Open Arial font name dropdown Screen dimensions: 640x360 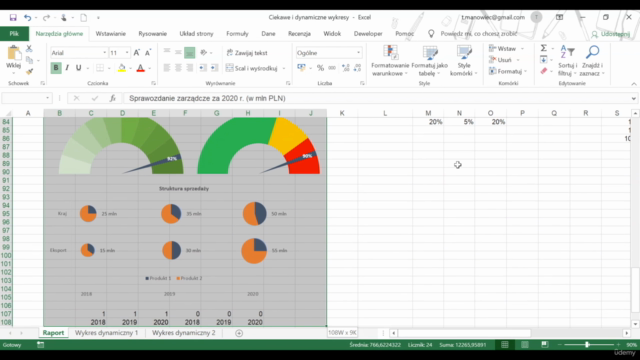point(104,53)
